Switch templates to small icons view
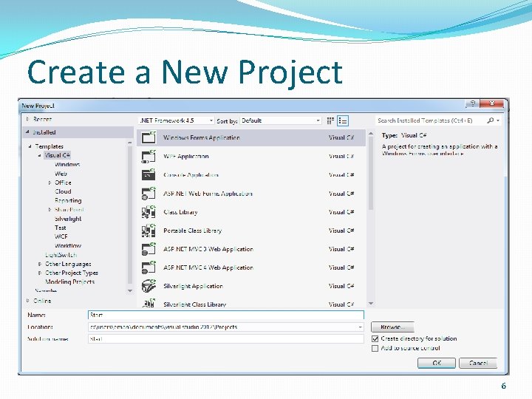The image size is (532, 399). [330, 120]
